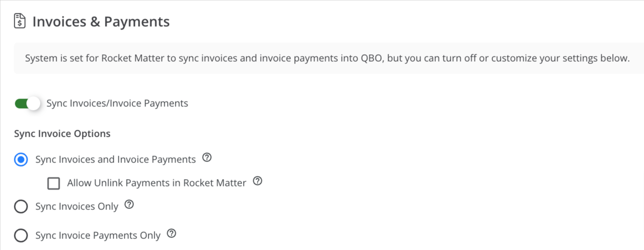Select the Sync Invoice Payments Only radio button
Screen dimensions: 644x250
tap(21, 236)
